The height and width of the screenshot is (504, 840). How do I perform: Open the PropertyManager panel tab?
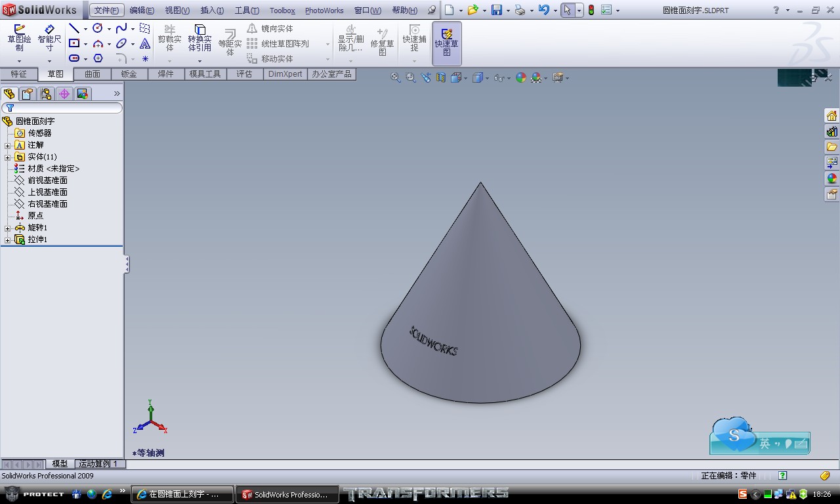tap(28, 94)
